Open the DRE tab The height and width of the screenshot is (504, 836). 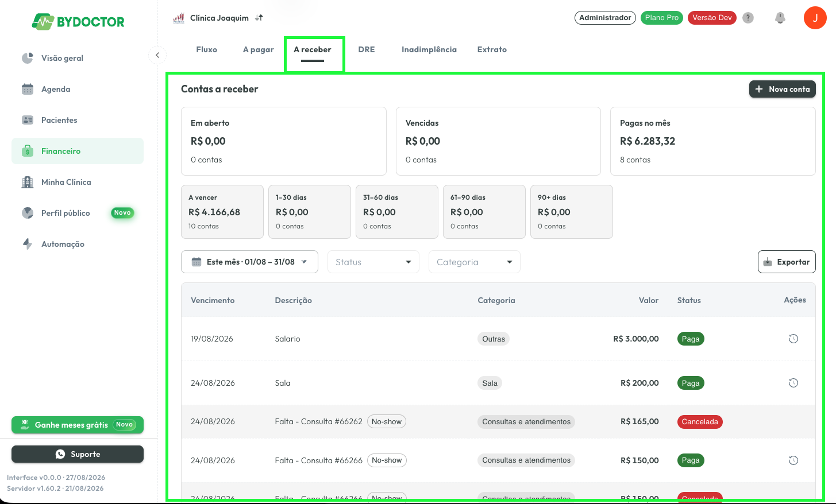(x=367, y=49)
